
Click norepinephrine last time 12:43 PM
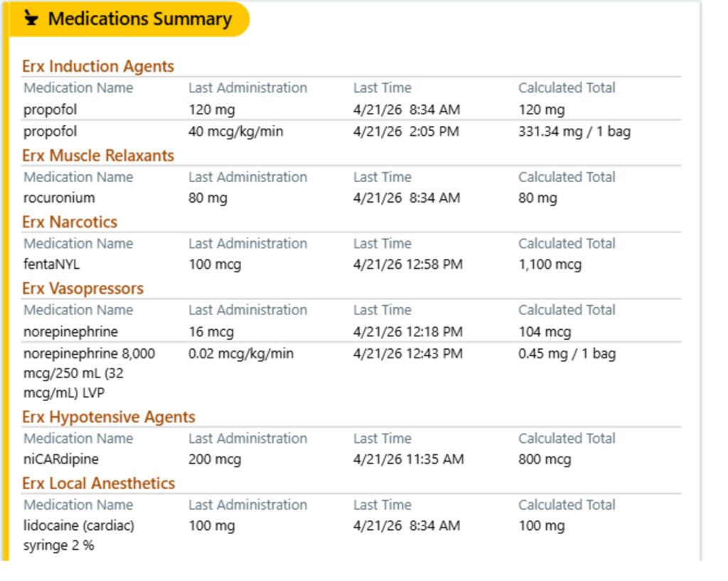tap(407, 354)
